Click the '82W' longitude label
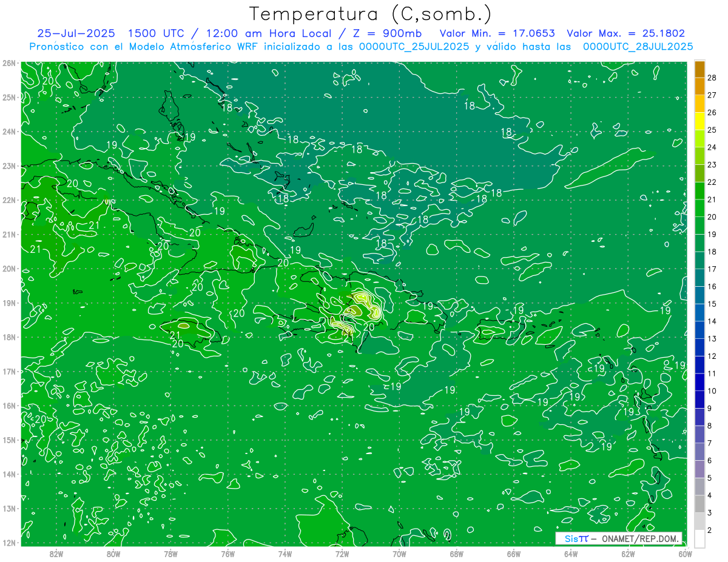Screen dimensions: 728x562 (x=56, y=554)
